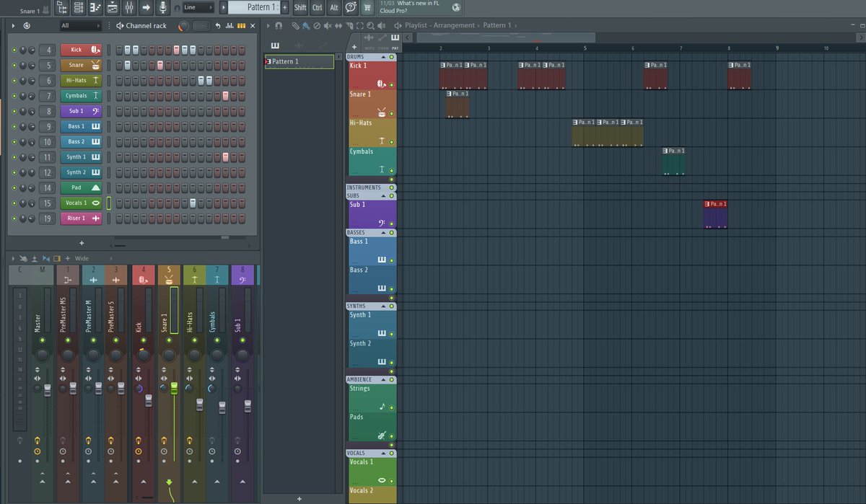Select the Playlist paint brush tool

[x=306, y=26]
